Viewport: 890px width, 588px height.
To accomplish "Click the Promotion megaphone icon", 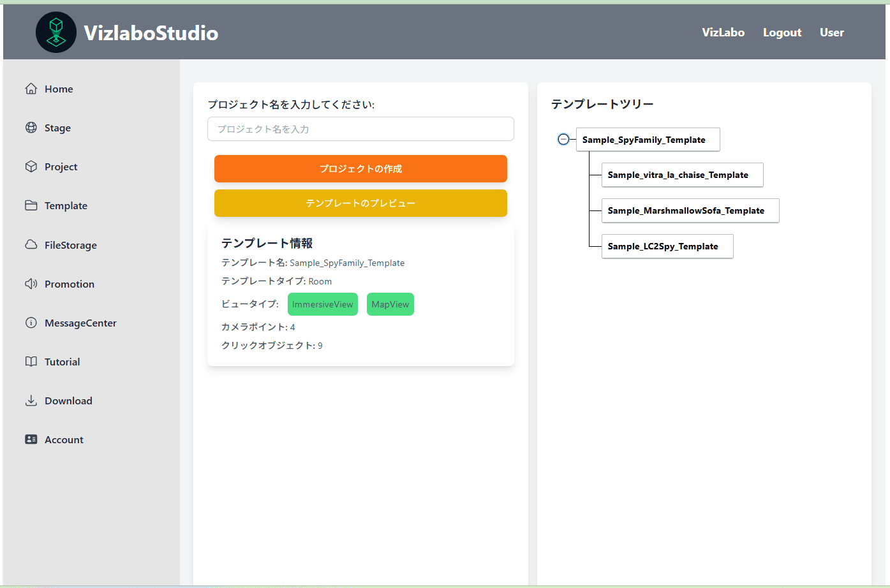I will (x=31, y=284).
